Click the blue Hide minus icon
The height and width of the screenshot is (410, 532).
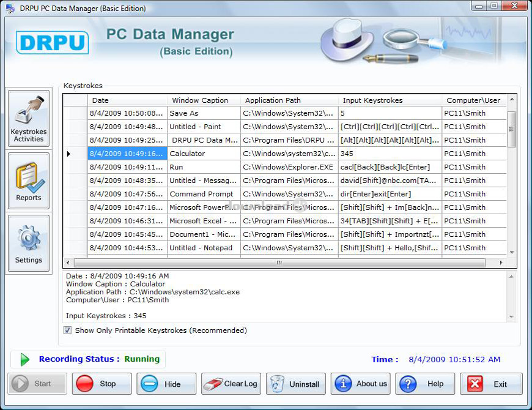149,384
